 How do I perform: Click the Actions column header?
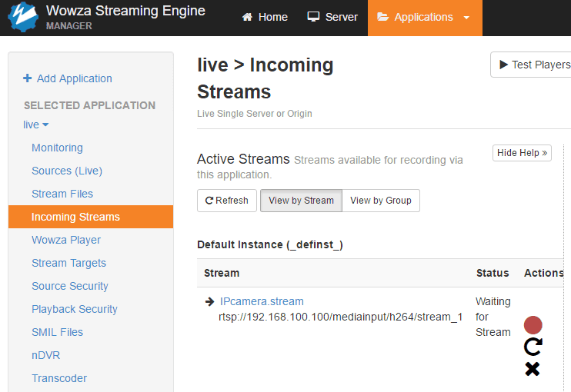coord(544,273)
